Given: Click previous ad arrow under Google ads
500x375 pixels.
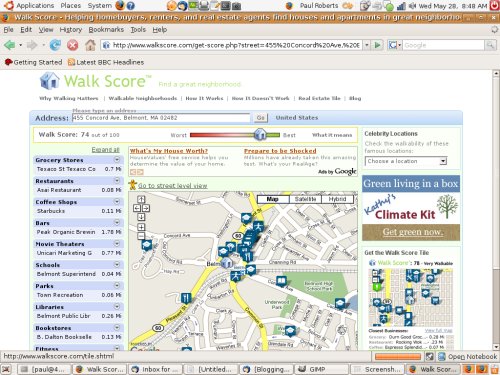Looking at the screenshot, I should (x=133, y=172).
